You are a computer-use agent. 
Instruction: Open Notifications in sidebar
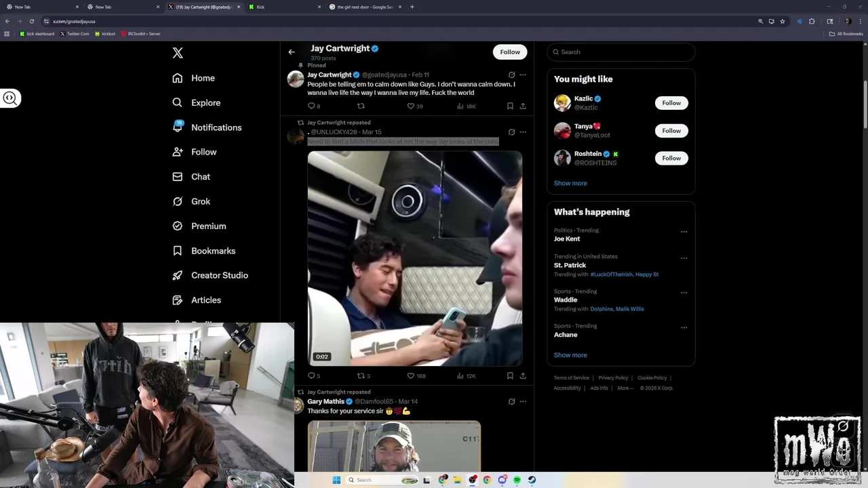coord(207,127)
